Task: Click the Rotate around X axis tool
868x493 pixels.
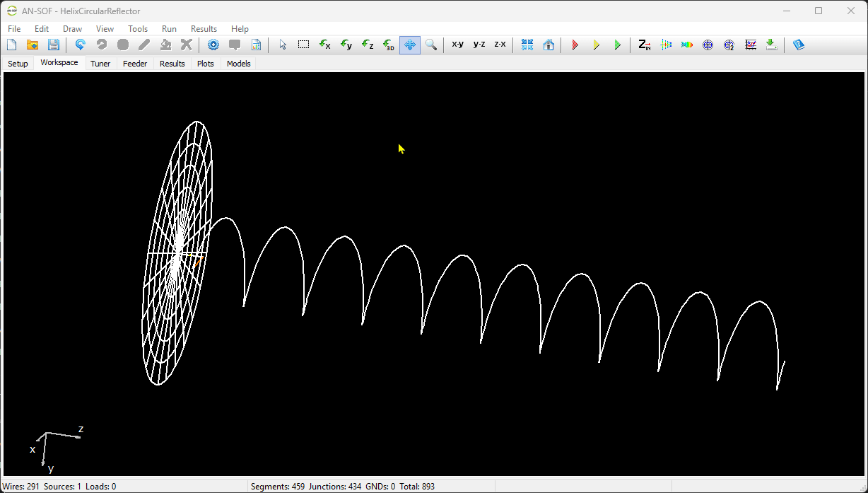Action: click(x=324, y=45)
